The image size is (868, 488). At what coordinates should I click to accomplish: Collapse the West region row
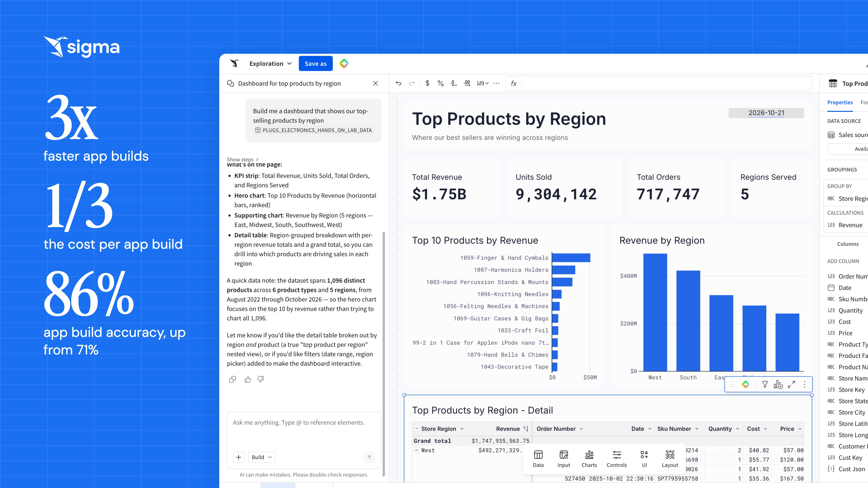point(416,450)
